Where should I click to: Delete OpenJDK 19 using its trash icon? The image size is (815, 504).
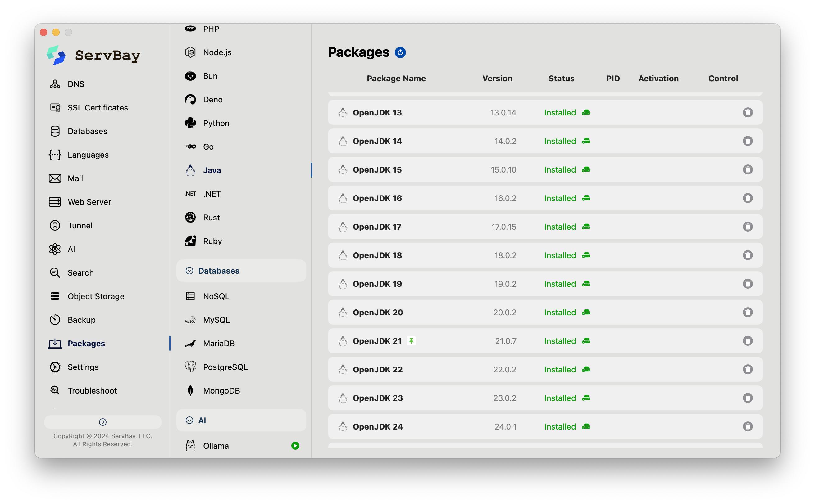point(747,284)
